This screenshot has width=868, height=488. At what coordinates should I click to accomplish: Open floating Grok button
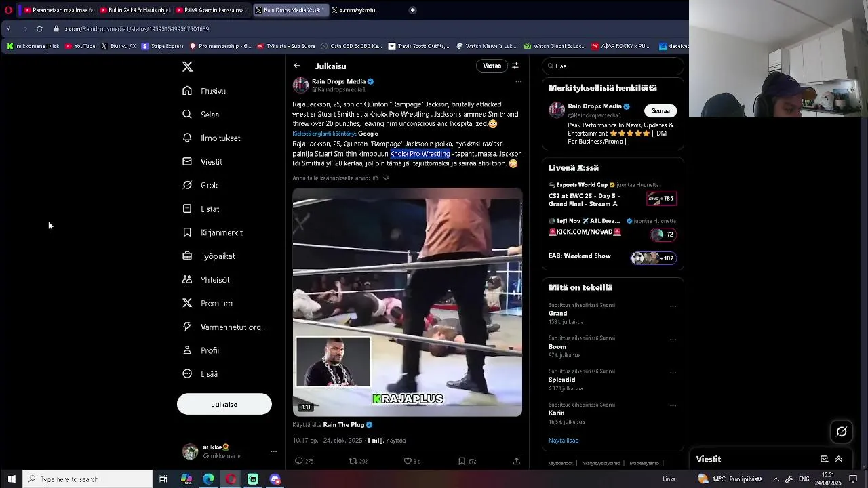click(842, 432)
